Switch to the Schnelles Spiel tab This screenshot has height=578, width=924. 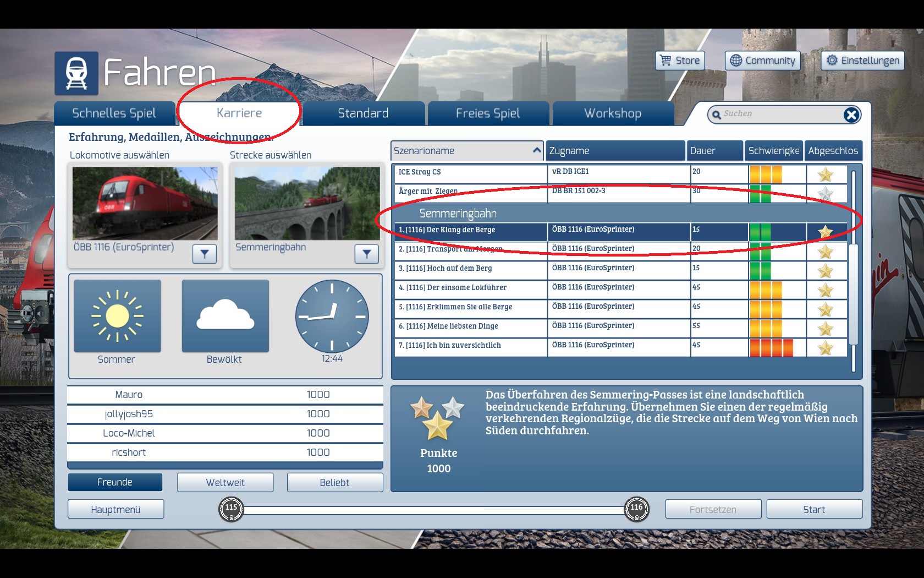coord(114,113)
